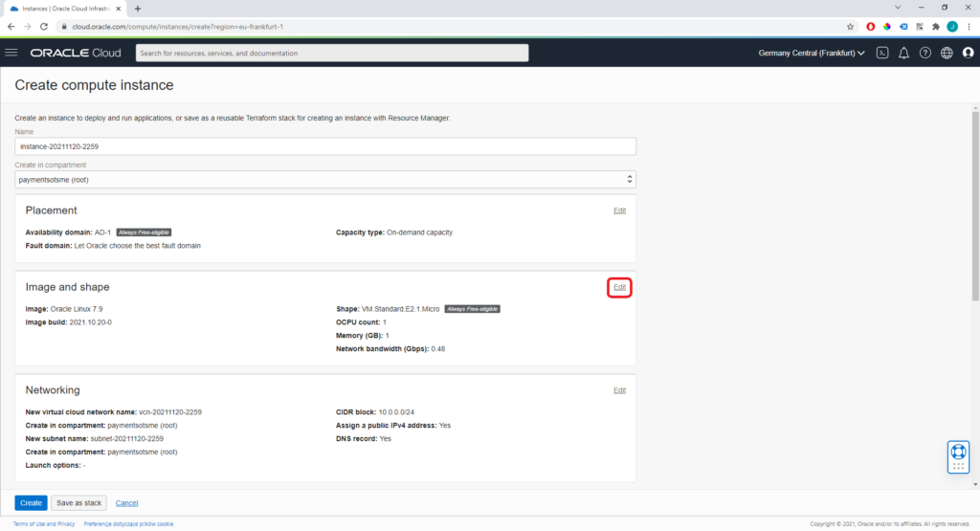This screenshot has height=531, width=980.
Task: Open the Oracle Cloud hamburger navigation menu
Action: click(11, 53)
